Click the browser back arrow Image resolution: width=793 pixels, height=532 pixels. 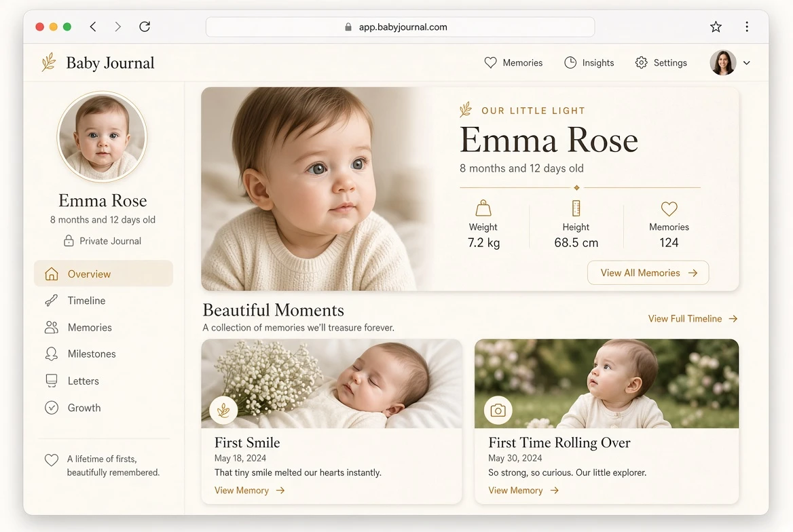(x=93, y=26)
